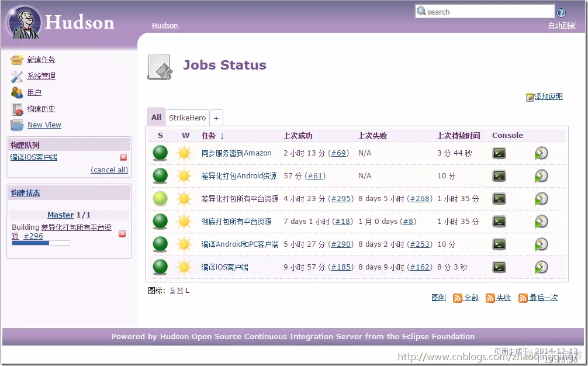Click into the search field

(485, 11)
